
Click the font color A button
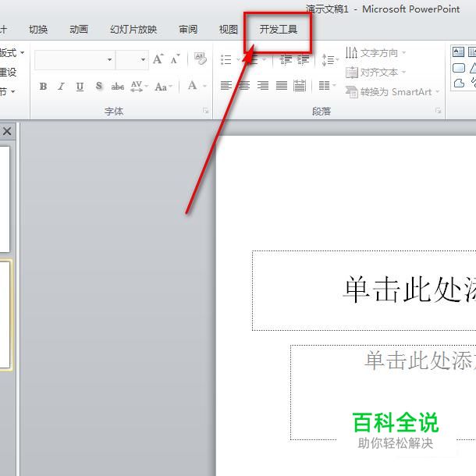(192, 86)
